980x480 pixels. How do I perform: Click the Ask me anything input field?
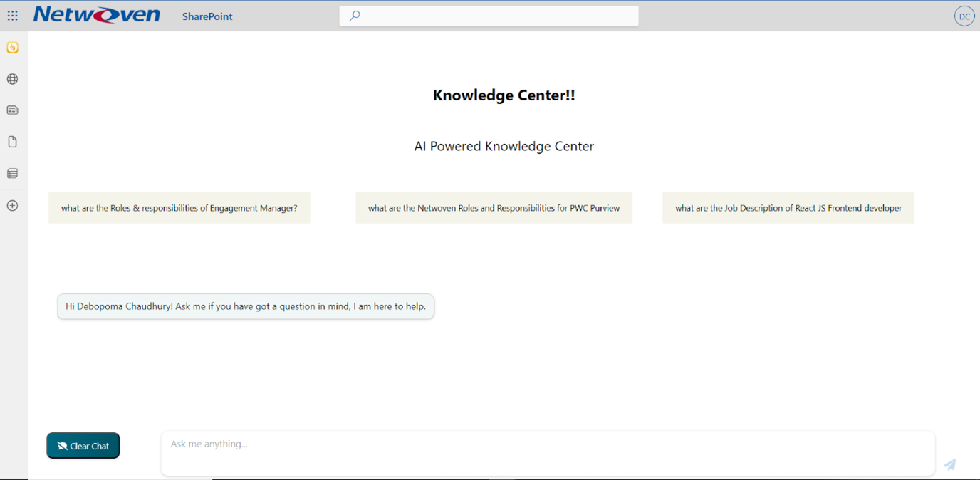(x=547, y=453)
